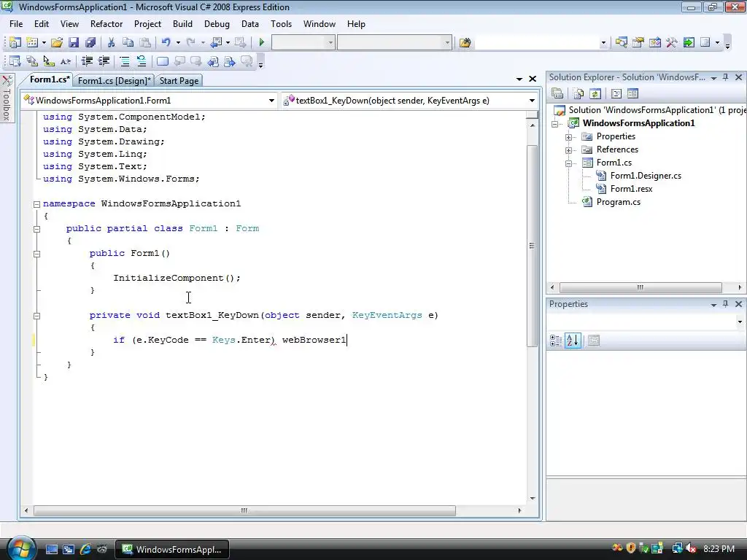Click the Copy toolbar icon

pyautogui.click(x=128, y=42)
